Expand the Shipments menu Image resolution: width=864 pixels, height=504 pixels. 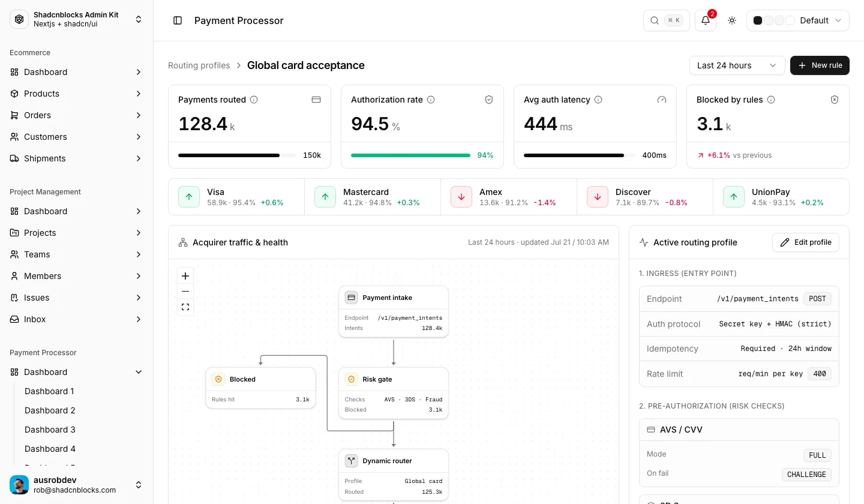coord(77,158)
